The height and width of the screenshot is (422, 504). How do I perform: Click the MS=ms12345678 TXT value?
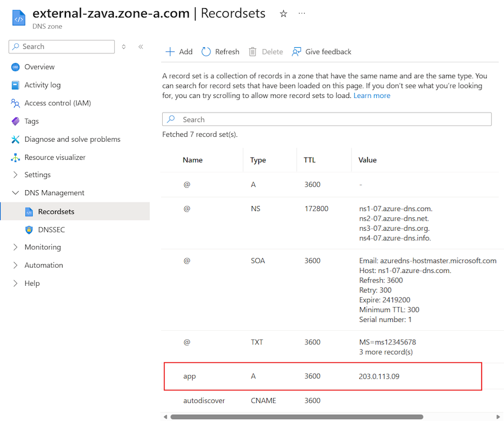pos(387,342)
